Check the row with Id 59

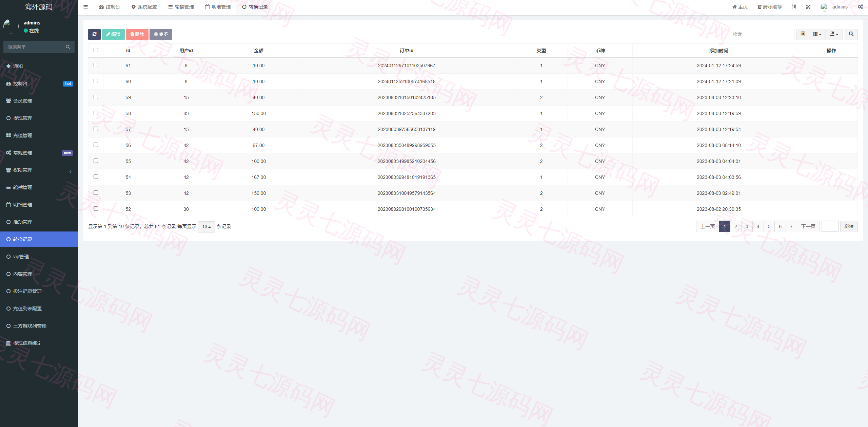(x=96, y=97)
